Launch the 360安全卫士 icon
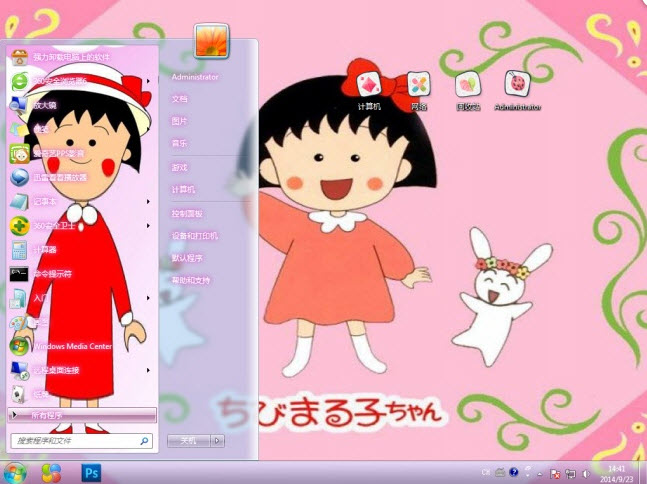647x484 pixels. point(19,226)
